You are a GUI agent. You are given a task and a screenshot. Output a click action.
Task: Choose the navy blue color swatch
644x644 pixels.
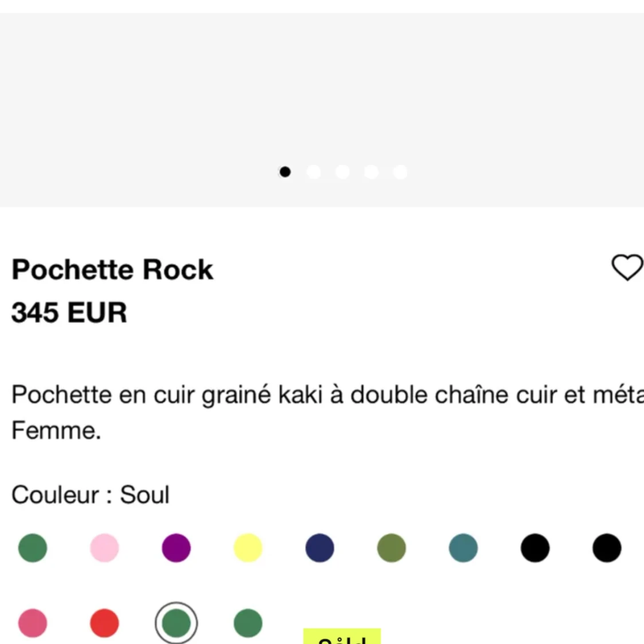319,548
